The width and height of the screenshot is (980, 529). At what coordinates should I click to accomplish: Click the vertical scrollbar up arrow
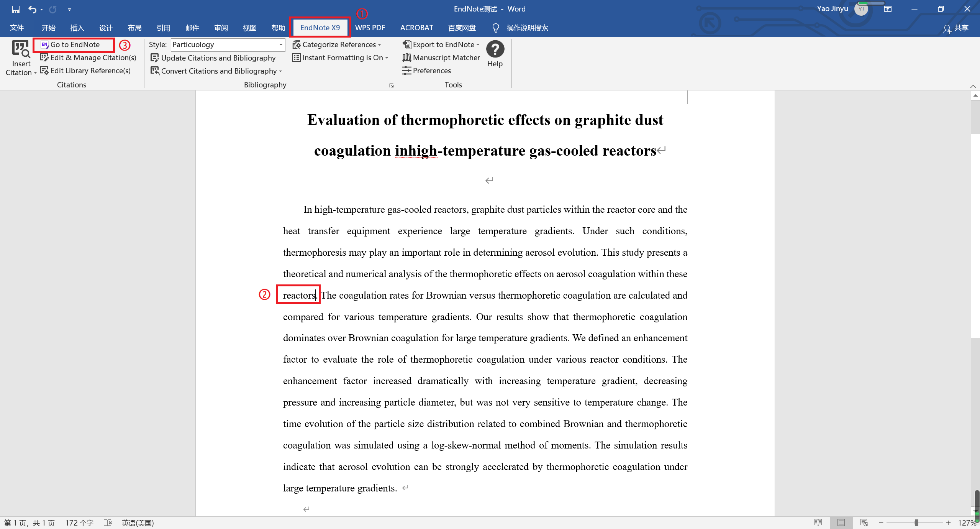(975, 96)
